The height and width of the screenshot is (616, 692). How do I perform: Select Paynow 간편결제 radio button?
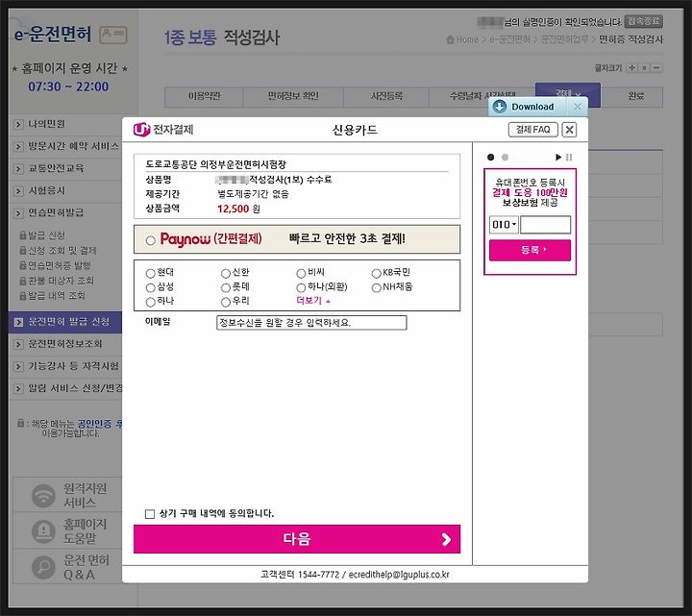tap(151, 240)
